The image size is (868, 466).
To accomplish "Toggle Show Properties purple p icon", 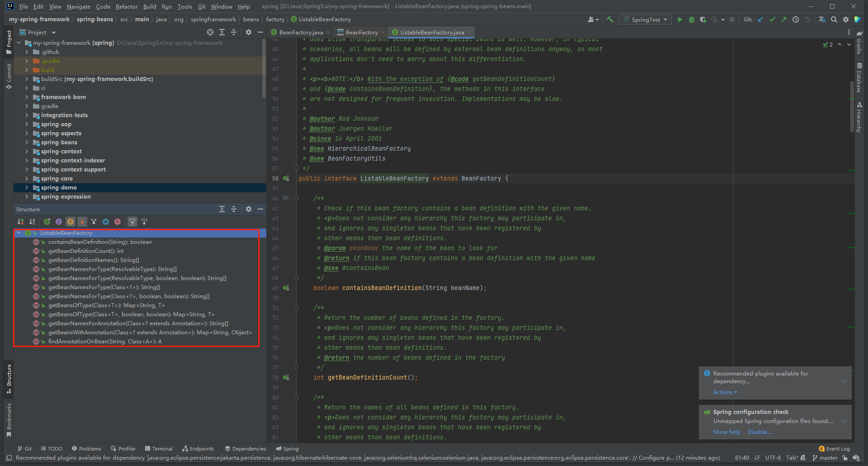I will pyautogui.click(x=59, y=222).
